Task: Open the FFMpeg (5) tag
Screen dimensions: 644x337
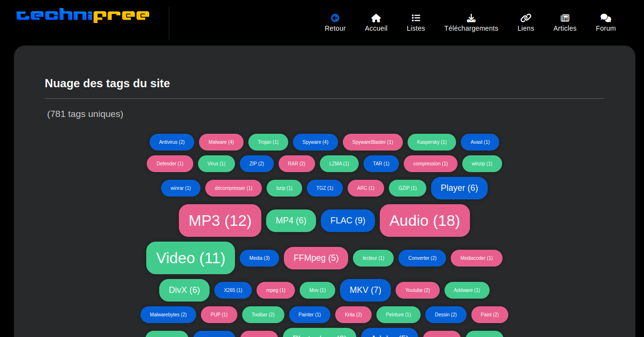Action: coord(316,258)
